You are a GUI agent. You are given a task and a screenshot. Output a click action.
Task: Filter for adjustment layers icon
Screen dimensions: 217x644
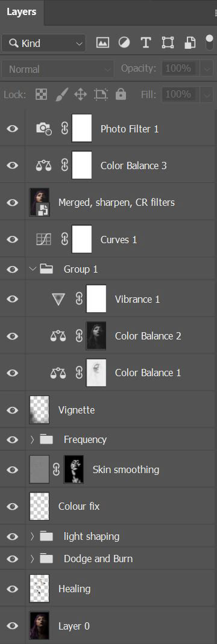[x=124, y=42]
